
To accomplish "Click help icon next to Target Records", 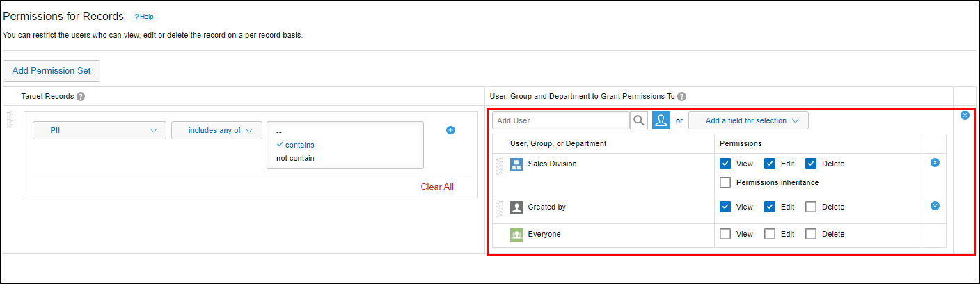I will (81, 96).
